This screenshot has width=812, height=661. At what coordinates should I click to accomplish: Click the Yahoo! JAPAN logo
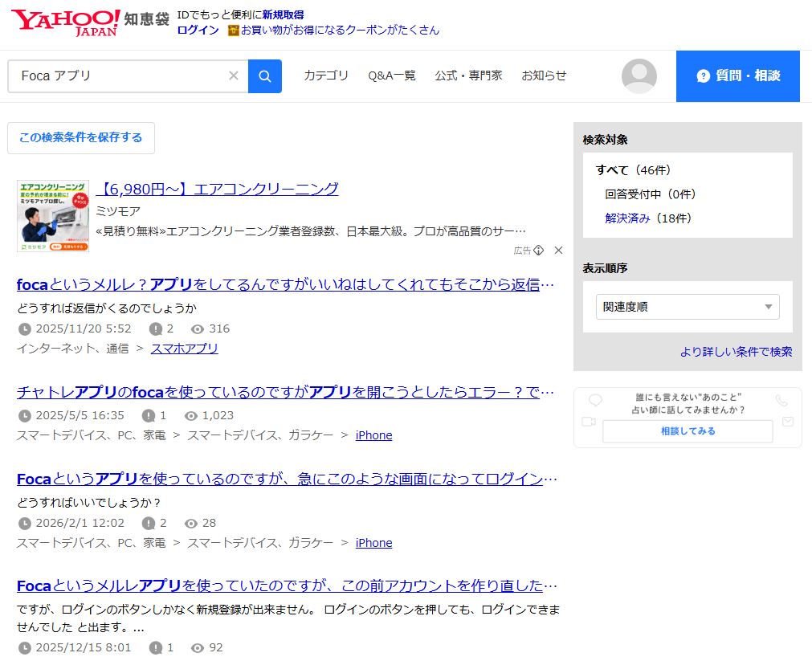point(66,22)
